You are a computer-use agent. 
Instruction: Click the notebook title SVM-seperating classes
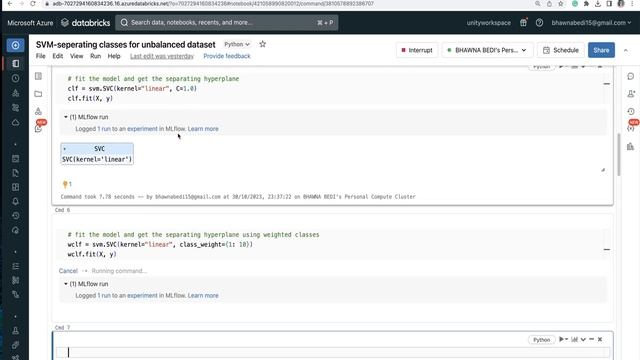point(125,44)
